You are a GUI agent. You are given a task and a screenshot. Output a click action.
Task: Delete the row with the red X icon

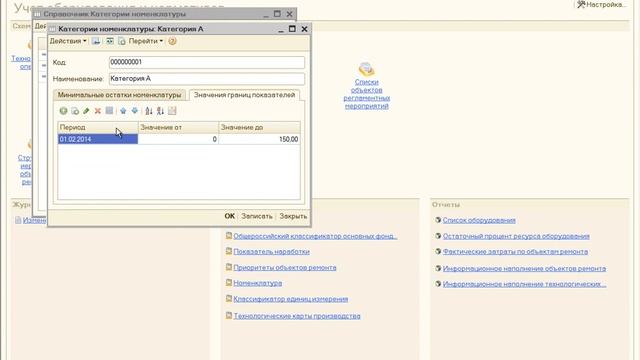(x=98, y=111)
